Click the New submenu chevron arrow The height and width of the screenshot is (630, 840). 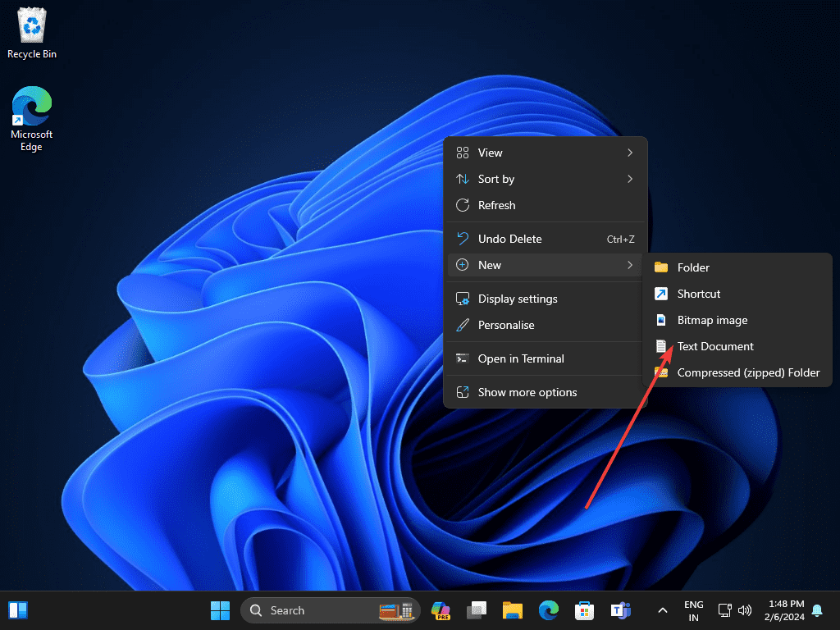(x=630, y=265)
